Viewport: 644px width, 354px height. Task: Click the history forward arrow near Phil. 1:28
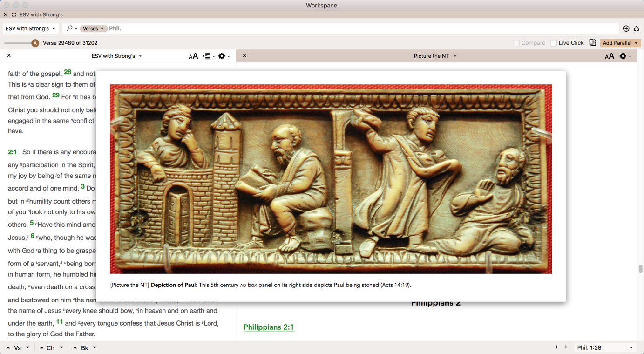tap(566, 347)
